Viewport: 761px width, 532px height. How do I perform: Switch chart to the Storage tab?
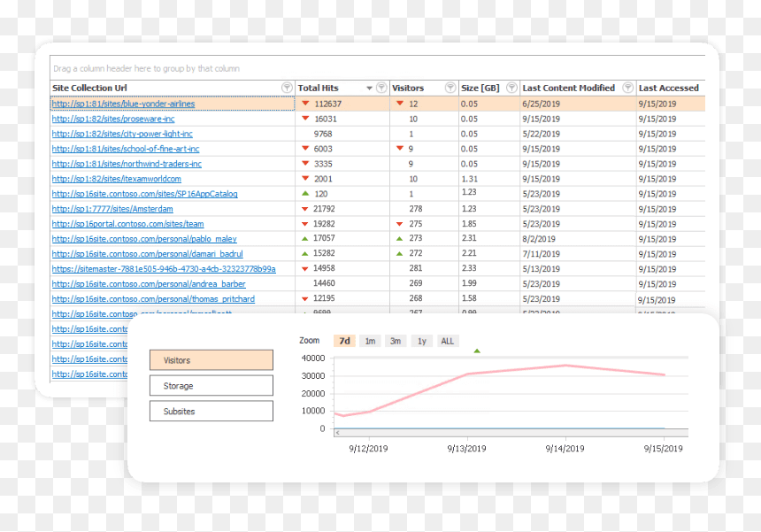(211, 386)
